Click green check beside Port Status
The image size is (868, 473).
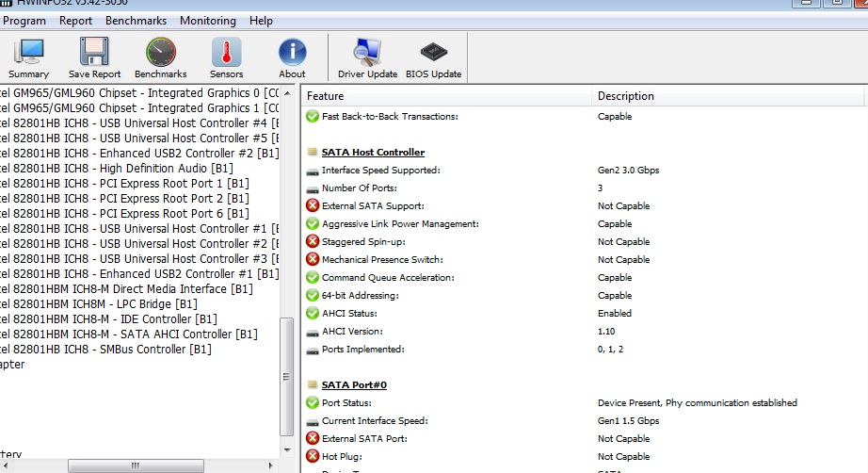click(313, 402)
